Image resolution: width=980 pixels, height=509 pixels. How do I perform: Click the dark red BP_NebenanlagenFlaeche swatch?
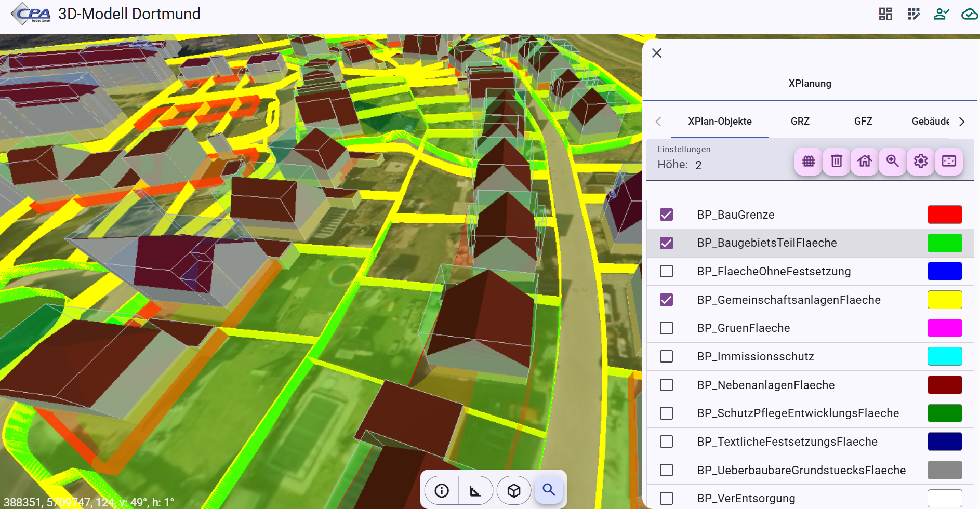[x=945, y=385]
